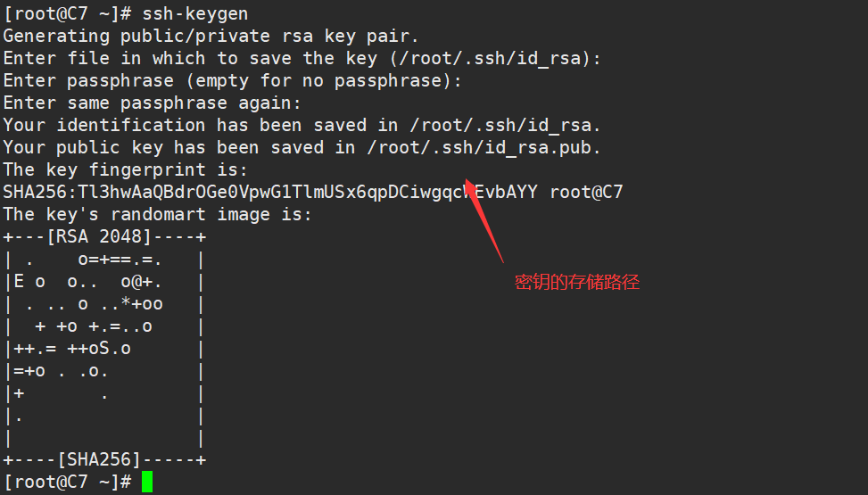Click the [RSA 2048] randomart header
Image resolution: width=868 pixels, height=495 pixels.
tap(104, 237)
